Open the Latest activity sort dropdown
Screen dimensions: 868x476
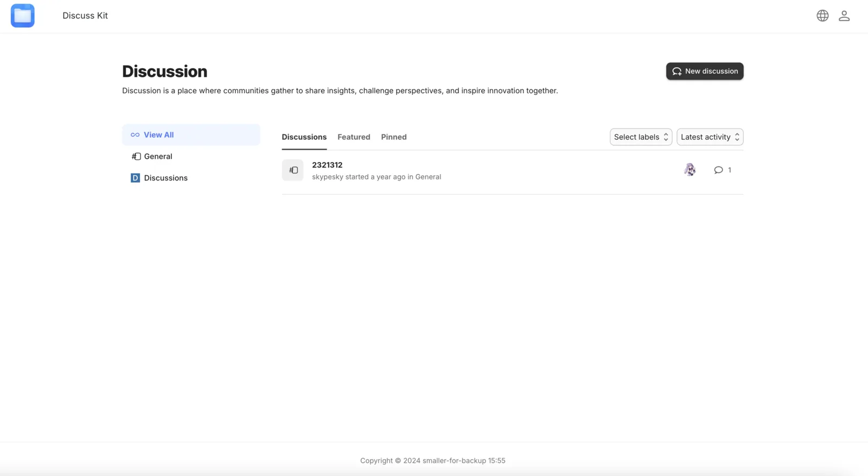click(x=710, y=137)
